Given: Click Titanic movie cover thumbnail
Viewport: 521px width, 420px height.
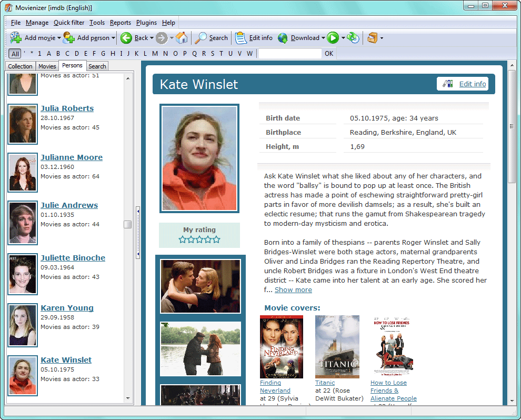Looking at the screenshot, I should tap(337, 346).
